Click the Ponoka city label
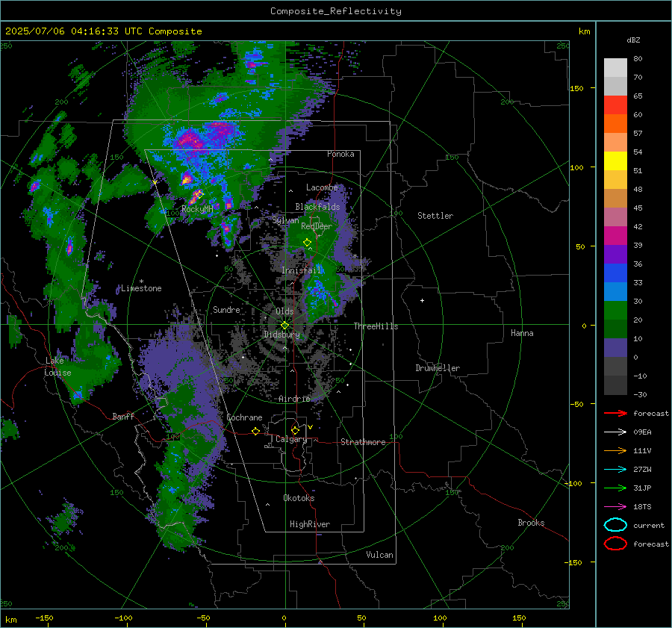Image resolution: width=672 pixels, height=628 pixels. point(340,154)
